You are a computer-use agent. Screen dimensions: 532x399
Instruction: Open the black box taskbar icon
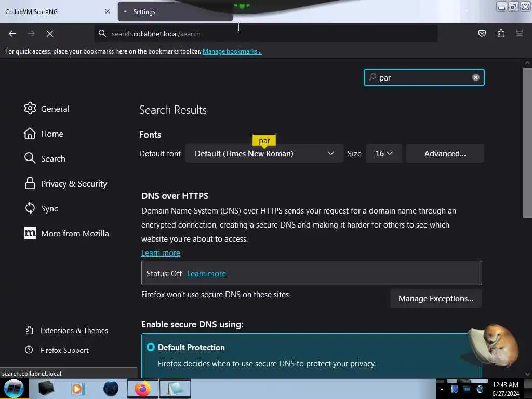[46, 389]
